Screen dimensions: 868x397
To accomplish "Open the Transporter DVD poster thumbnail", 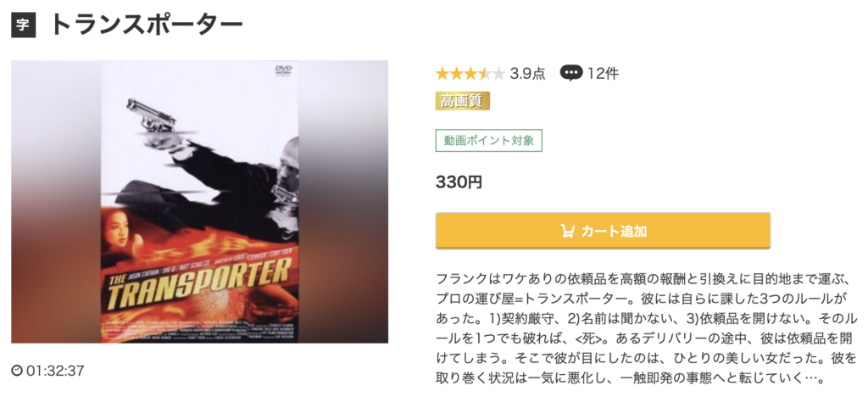I will point(199,202).
